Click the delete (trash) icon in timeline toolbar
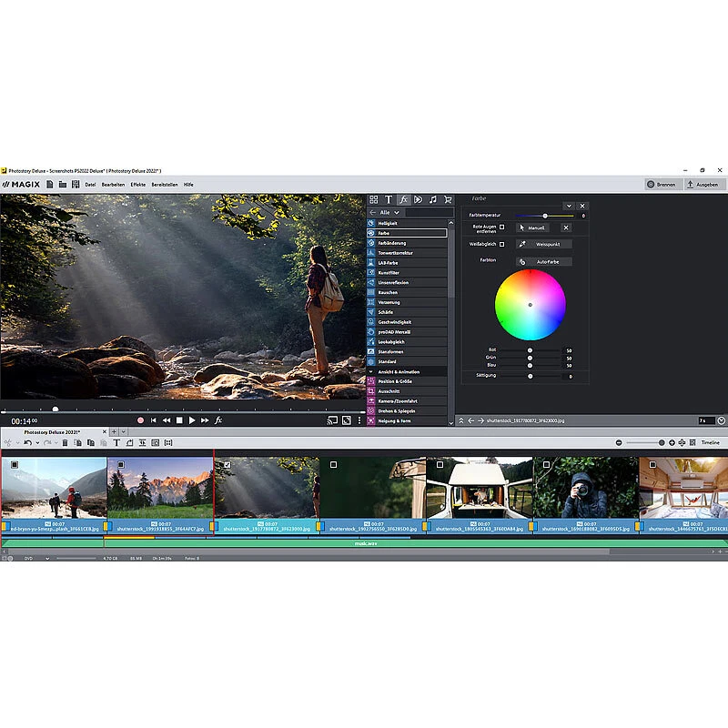The width and height of the screenshot is (728, 728). coord(66,442)
